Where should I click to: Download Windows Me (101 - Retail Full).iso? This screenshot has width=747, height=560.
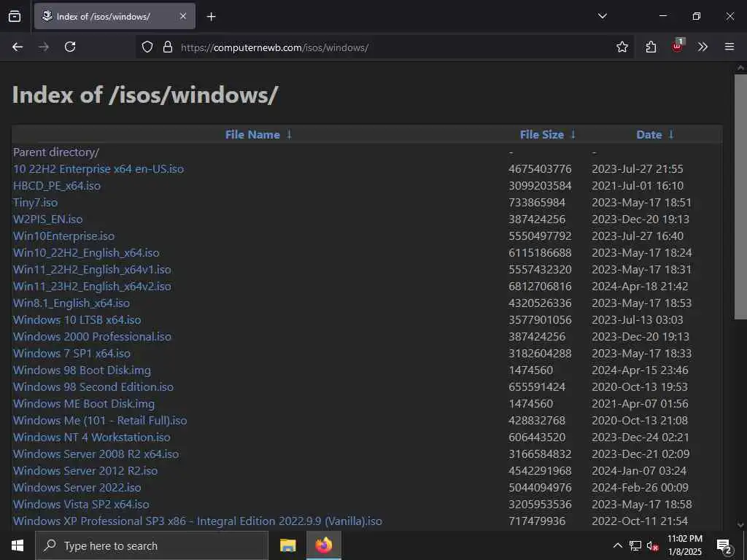click(100, 421)
